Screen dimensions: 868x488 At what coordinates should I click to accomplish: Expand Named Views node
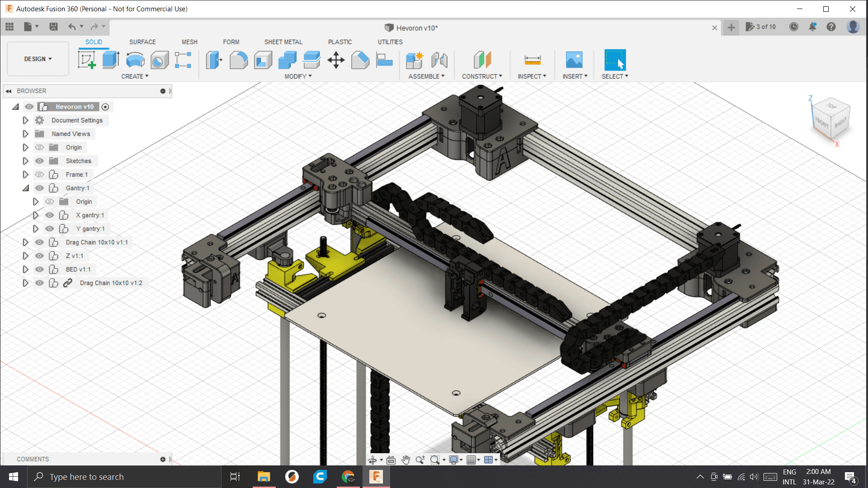coord(26,134)
